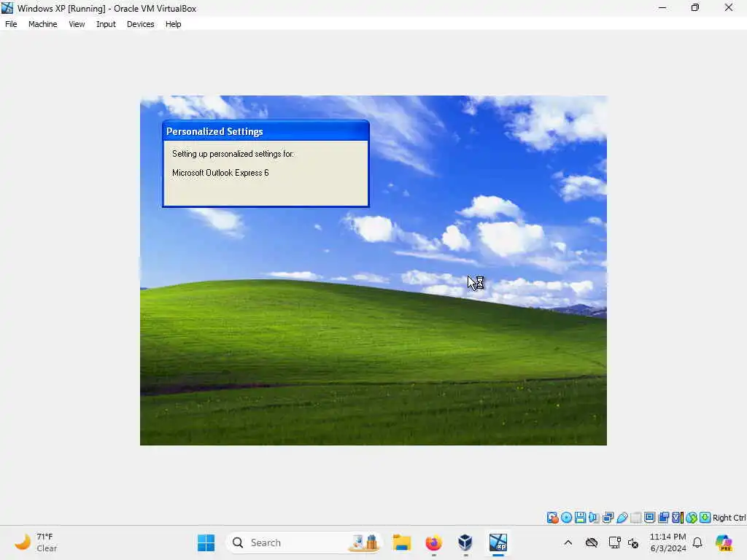Open the weather widget showing 71°F
Viewport: 747px width, 560px height.
36,542
